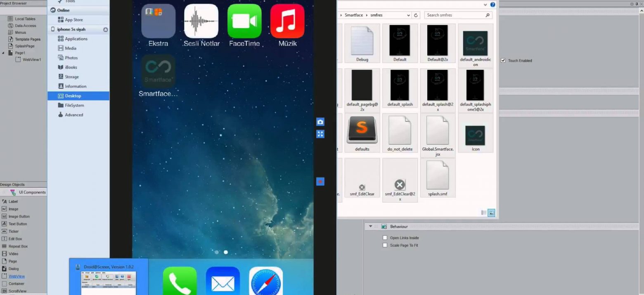
Task: Enable the Open Links Inside checkbox
Action: (385, 238)
